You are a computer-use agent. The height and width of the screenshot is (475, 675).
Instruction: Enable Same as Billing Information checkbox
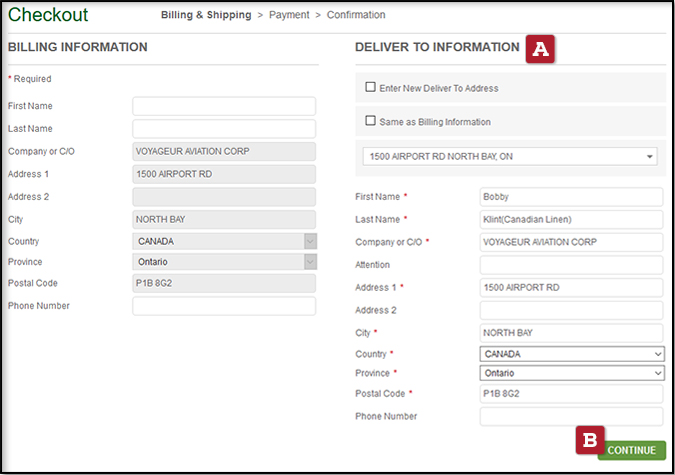[x=371, y=121]
